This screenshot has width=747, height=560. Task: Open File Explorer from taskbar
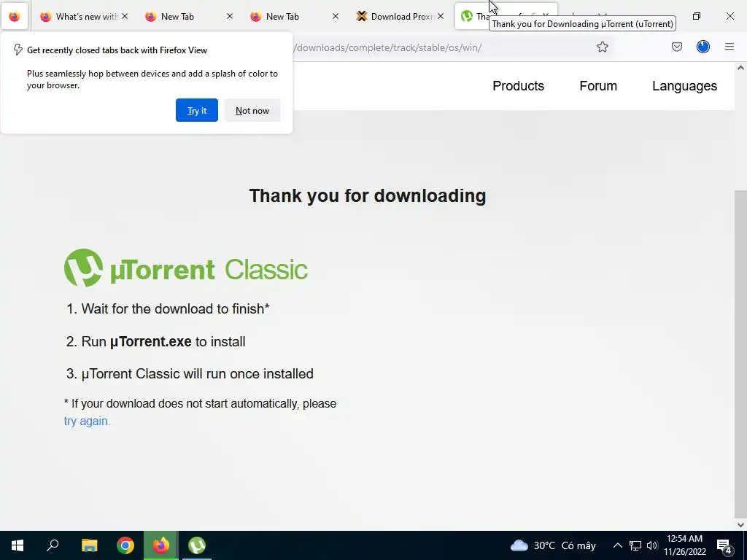[x=89, y=545]
